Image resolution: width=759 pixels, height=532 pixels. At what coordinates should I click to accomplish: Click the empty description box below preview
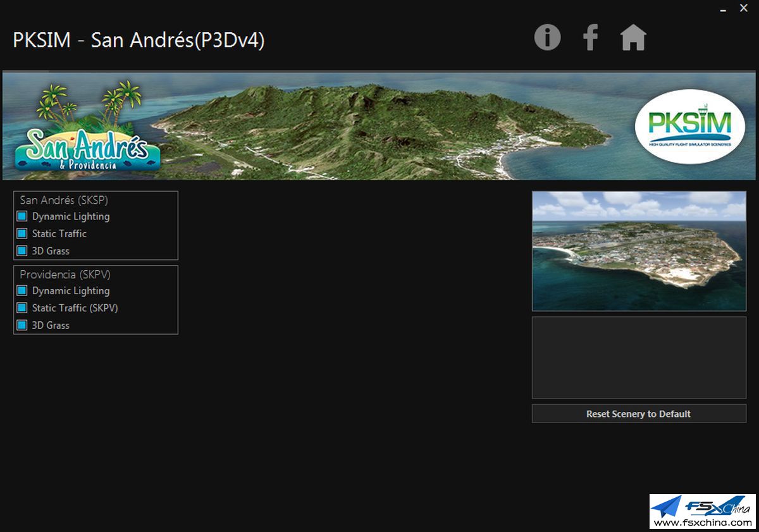click(639, 357)
